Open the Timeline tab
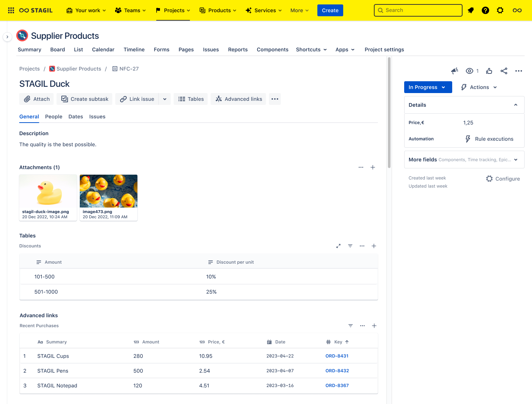The width and height of the screenshot is (532, 404). [x=134, y=49]
